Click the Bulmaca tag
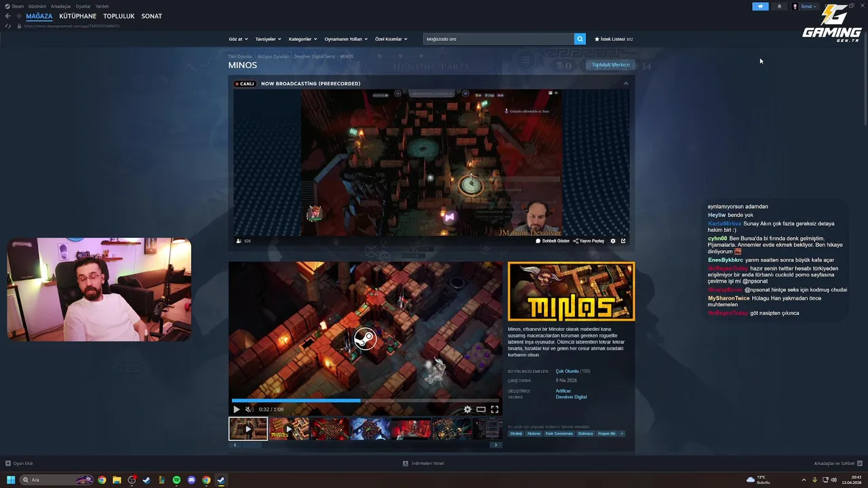 point(586,434)
